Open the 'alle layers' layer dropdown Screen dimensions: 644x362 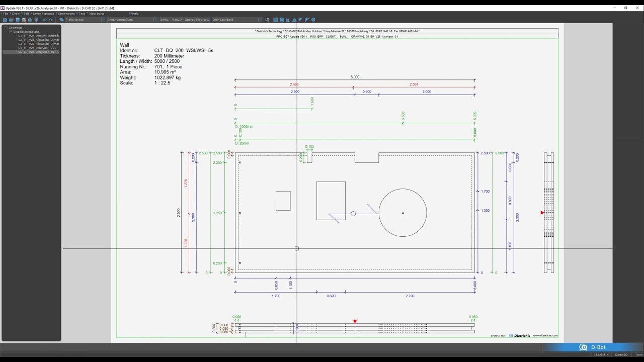click(86, 20)
